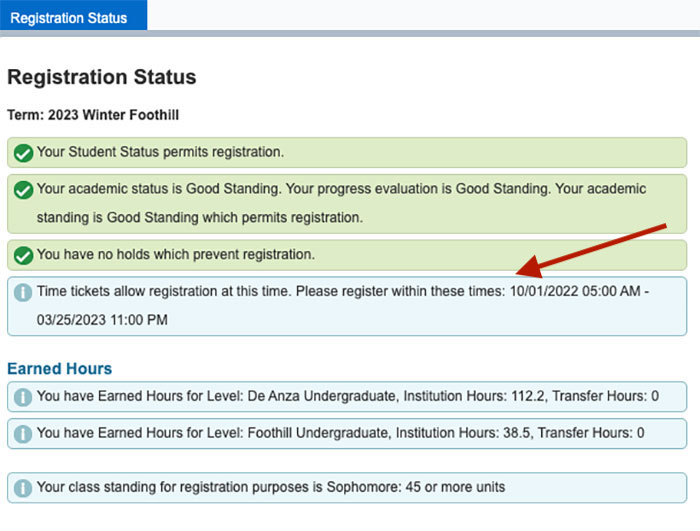Click the info icon for De Anza hours
Viewport: 700px width, 531px height.
[x=21, y=397]
